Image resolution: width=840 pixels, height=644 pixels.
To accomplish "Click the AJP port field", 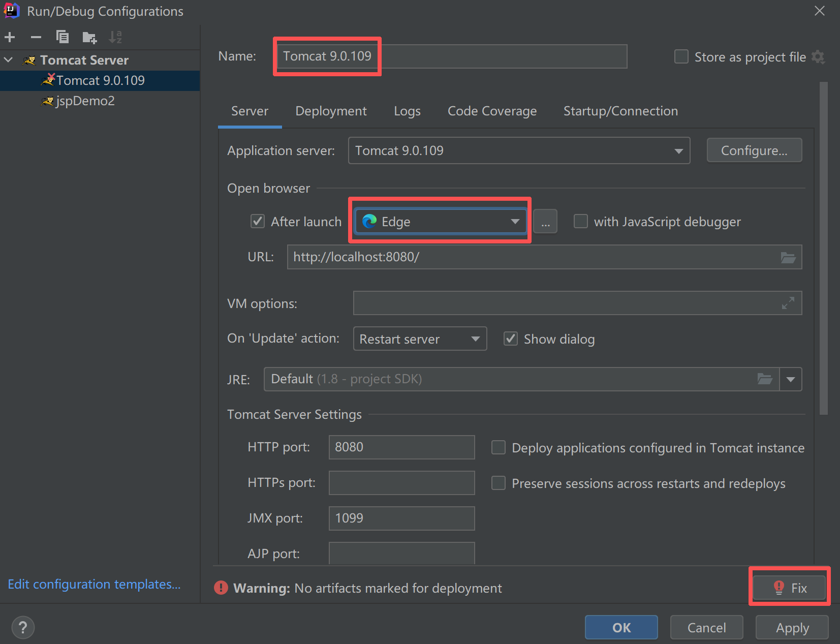I will [x=401, y=553].
